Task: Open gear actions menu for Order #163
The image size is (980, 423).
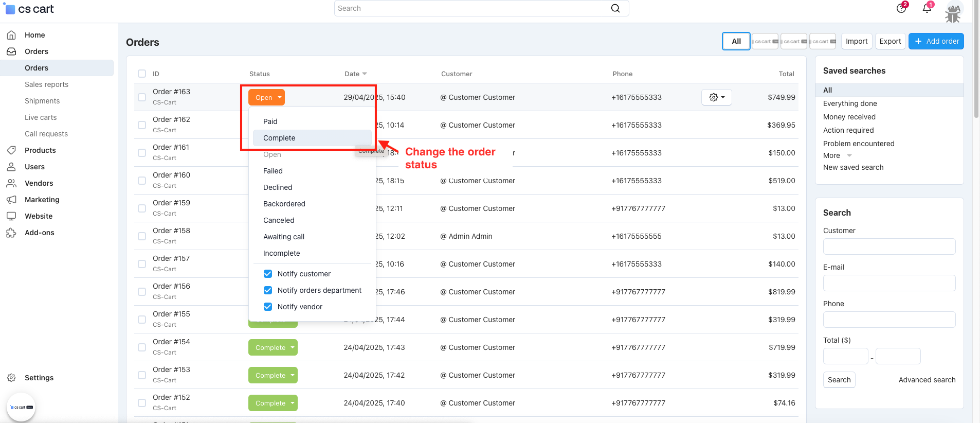Action: 717,97
